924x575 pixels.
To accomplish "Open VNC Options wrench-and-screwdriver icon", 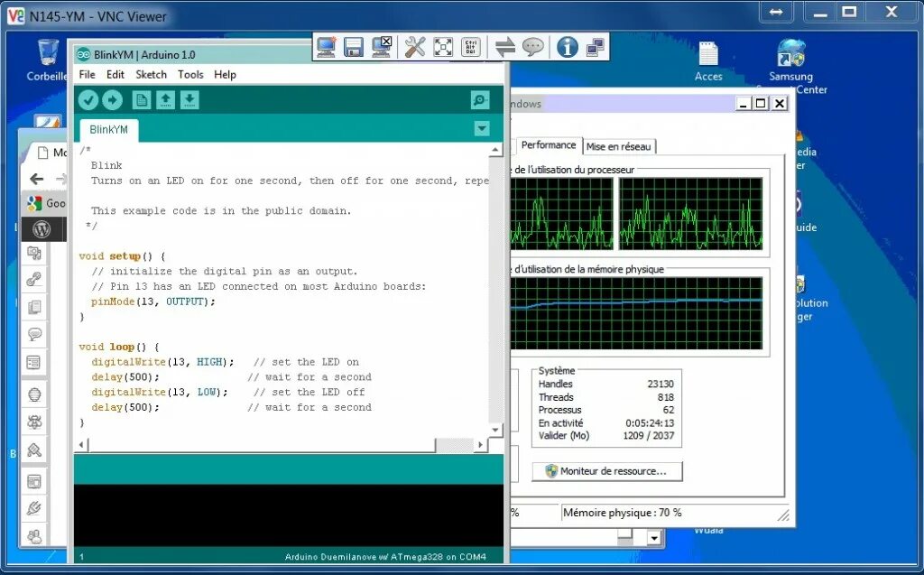I will 415,47.
